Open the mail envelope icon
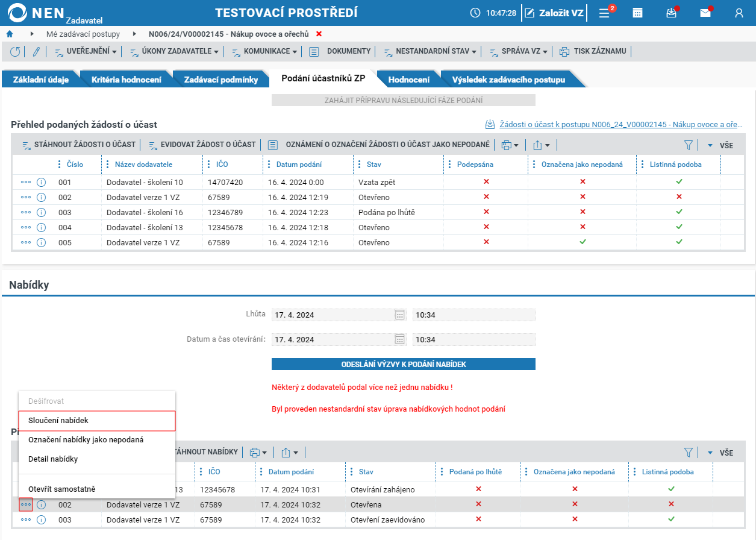Viewport: 756px width, 540px height. (x=705, y=13)
